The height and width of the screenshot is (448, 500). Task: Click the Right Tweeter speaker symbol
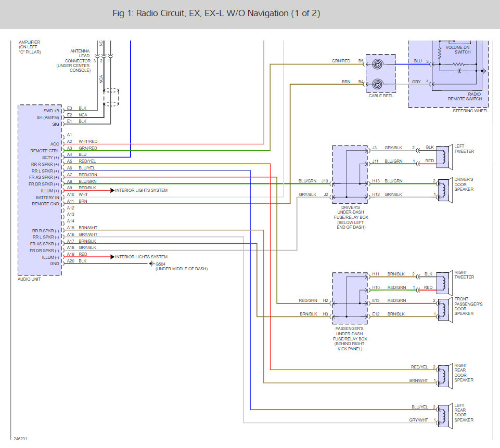pos(444,283)
